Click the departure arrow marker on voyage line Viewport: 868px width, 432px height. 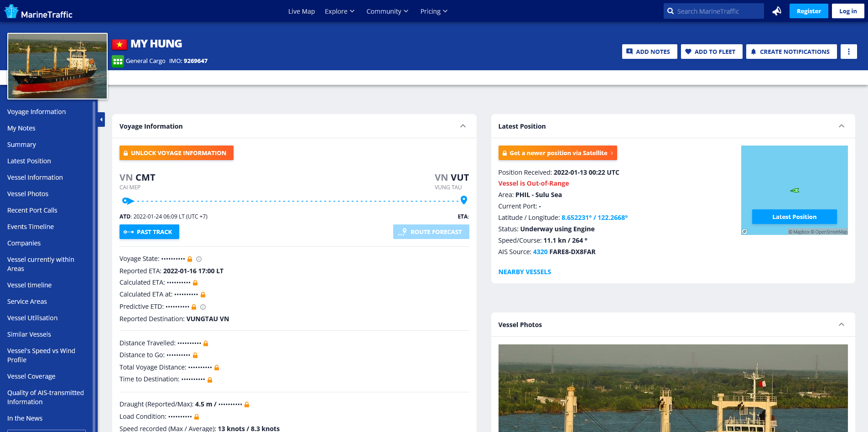(x=128, y=201)
